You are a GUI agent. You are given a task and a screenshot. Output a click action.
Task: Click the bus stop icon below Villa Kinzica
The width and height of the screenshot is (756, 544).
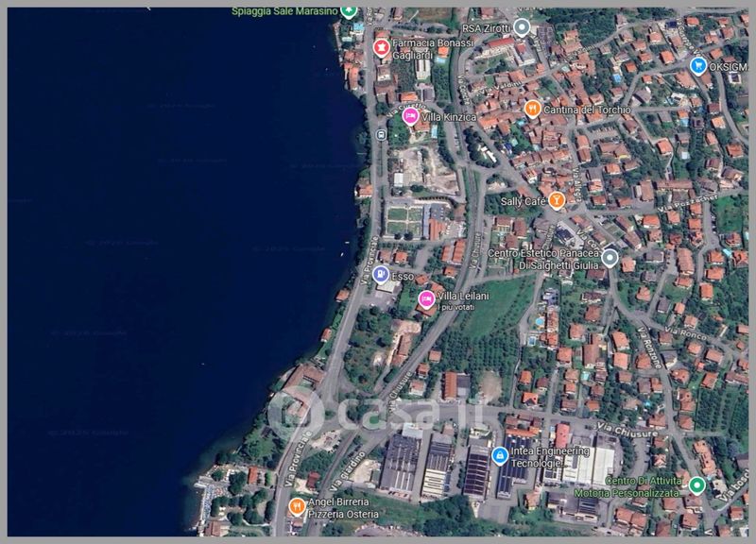[381, 135]
